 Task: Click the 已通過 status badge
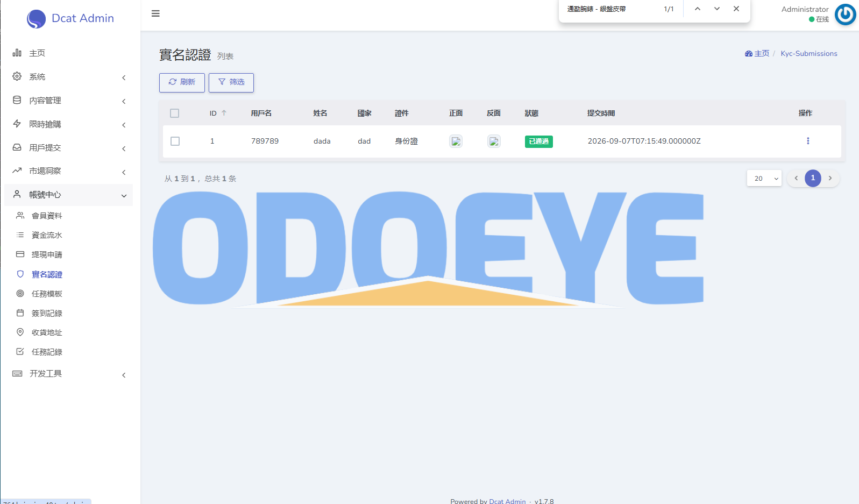pyautogui.click(x=539, y=141)
